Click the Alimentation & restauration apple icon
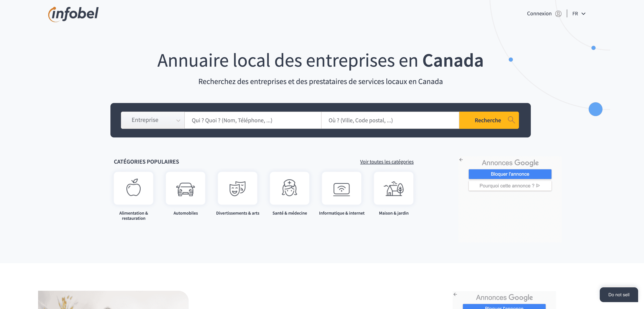644x309 pixels. (134, 188)
